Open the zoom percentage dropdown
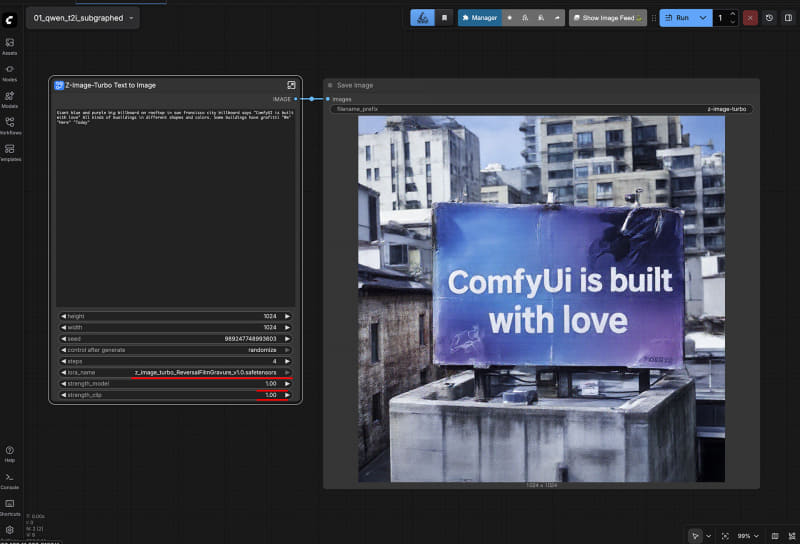 click(x=747, y=536)
